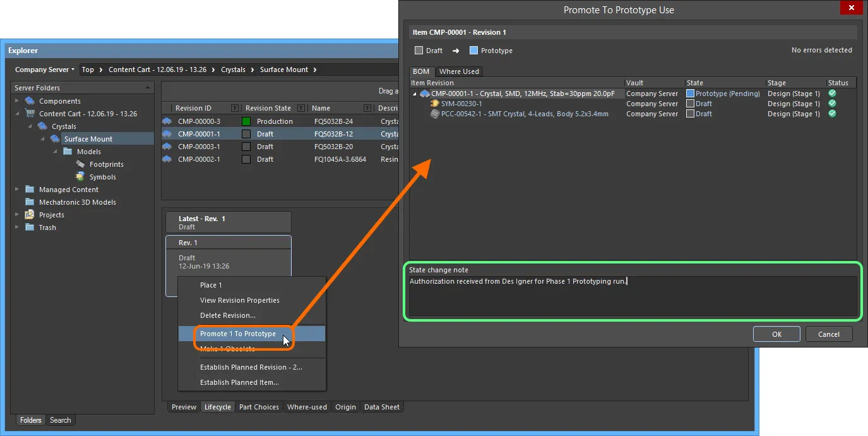Open the Company Server dropdown
Screen dimensions: 868x436
[x=44, y=70]
